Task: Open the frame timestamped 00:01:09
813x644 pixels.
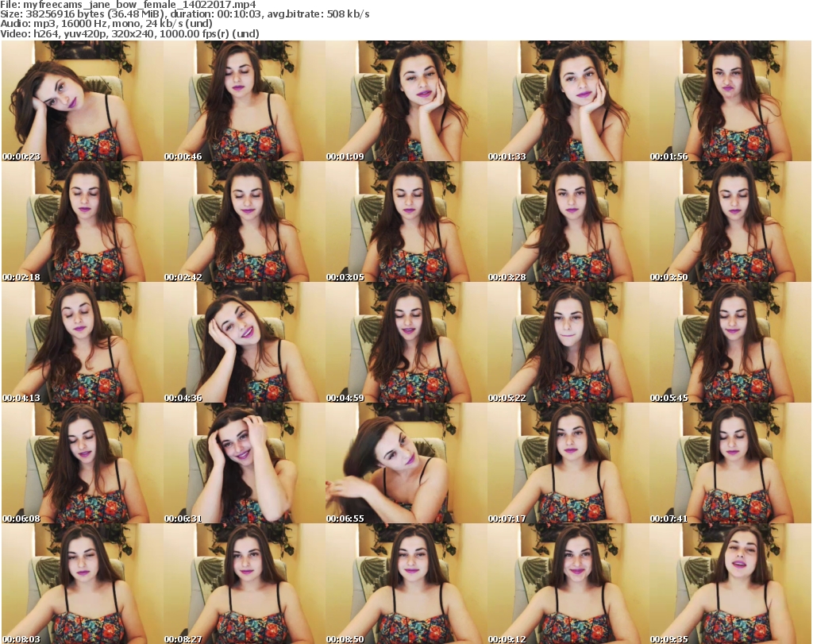Action: coord(406,101)
